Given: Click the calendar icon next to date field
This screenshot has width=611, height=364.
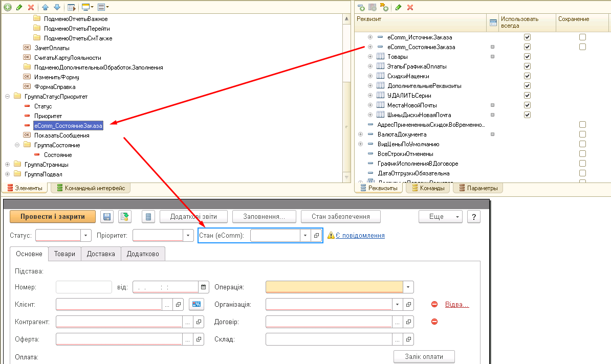Looking at the screenshot, I should 203,287.
